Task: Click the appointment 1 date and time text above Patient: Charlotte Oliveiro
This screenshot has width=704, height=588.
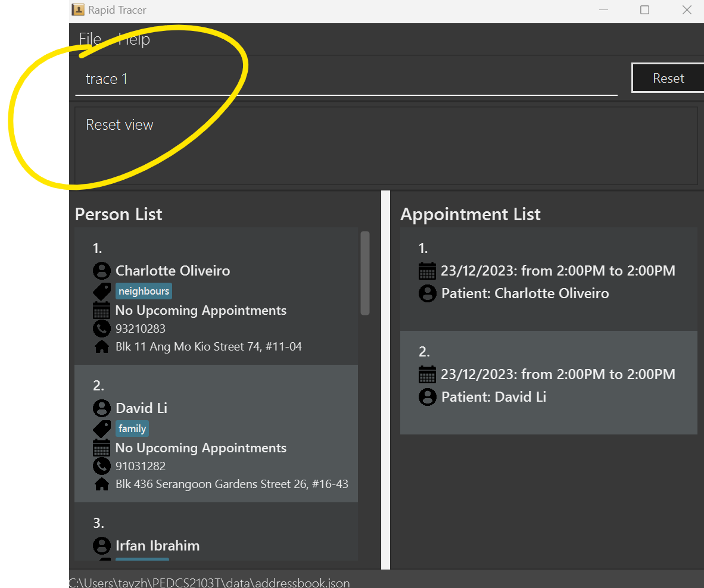Action: pos(558,271)
